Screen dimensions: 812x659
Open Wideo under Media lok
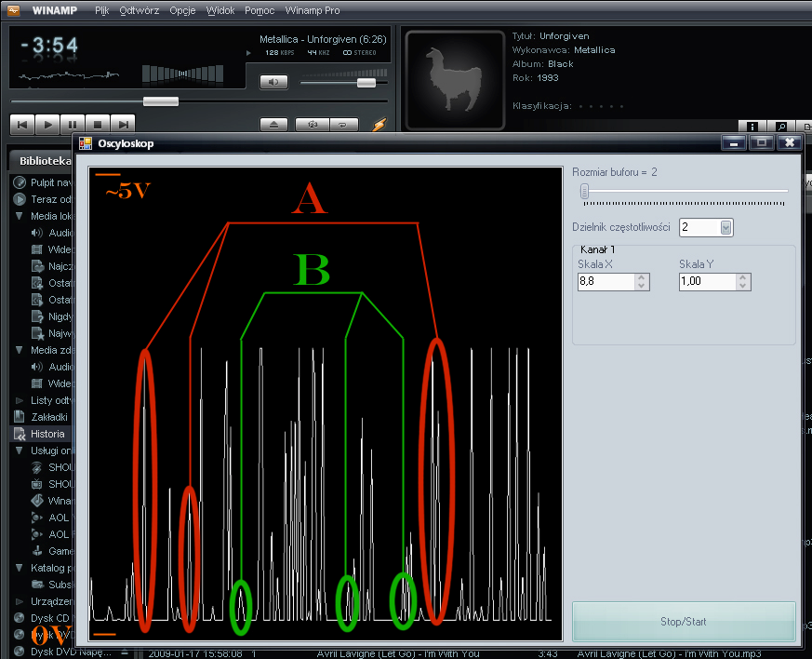coord(52,249)
